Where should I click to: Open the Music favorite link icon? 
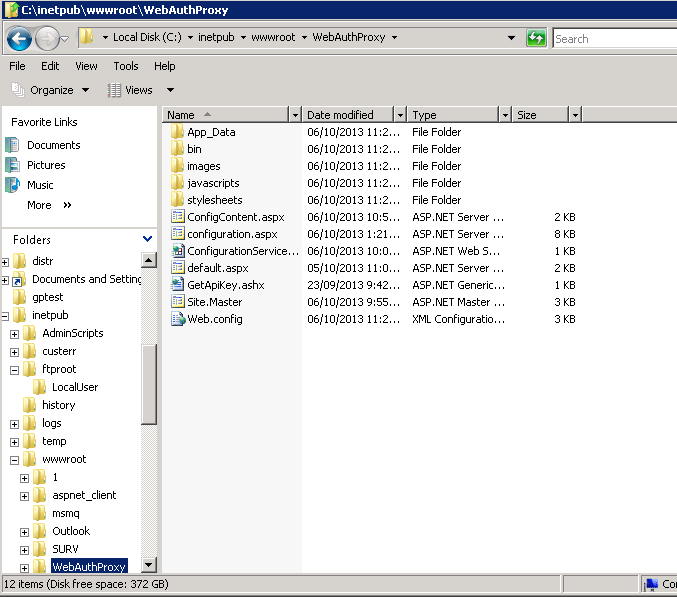point(13,185)
